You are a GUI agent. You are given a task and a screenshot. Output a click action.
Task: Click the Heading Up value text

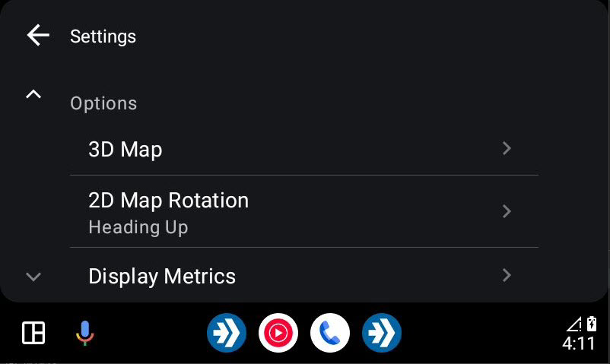tap(138, 227)
